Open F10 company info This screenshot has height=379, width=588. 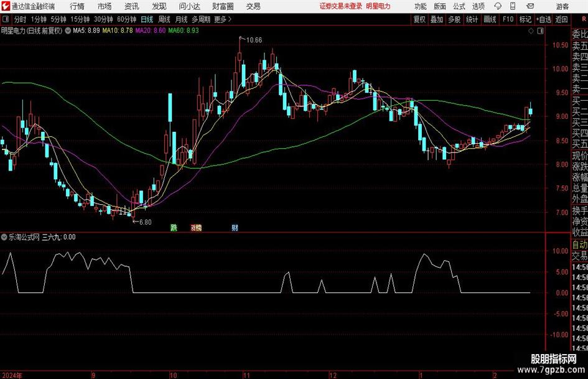click(x=508, y=19)
